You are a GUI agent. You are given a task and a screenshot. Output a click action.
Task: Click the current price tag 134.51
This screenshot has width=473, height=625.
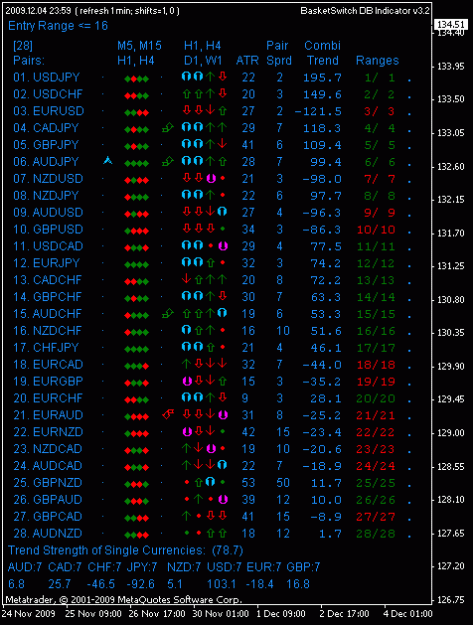(x=451, y=25)
